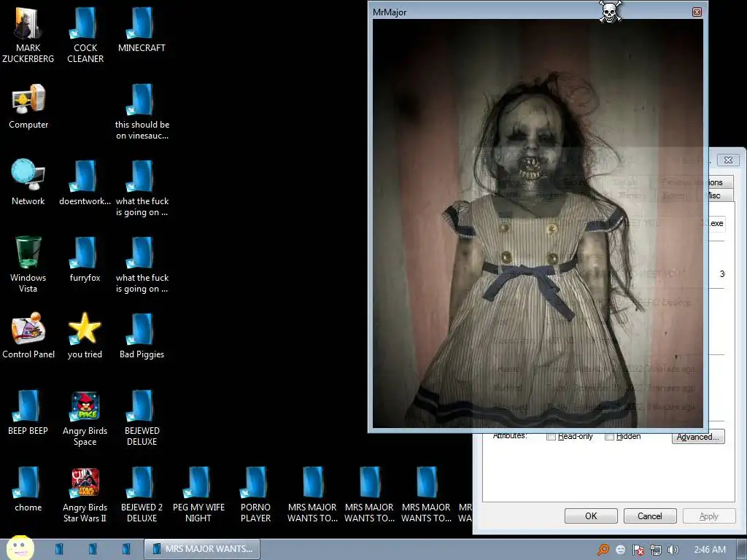Click the skull and crossbones icon on MrMajor window
The image size is (747, 560).
coord(611,12)
